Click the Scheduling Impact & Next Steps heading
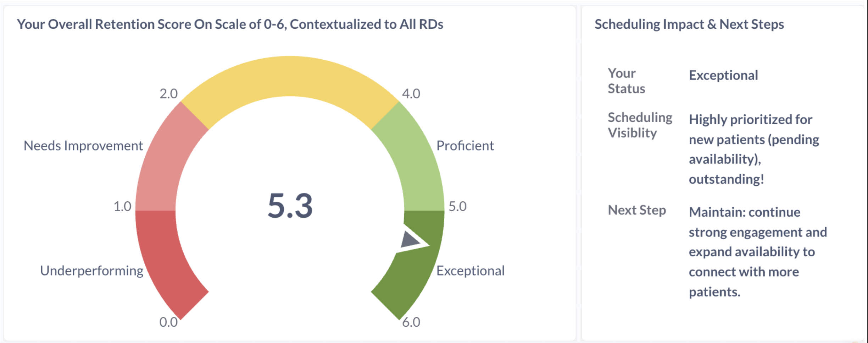This screenshot has width=868, height=343. [x=689, y=24]
